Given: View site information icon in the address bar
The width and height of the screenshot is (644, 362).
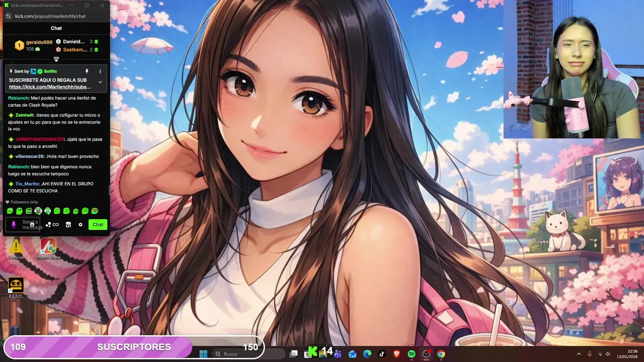Looking at the screenshot, I should click(8, 16).
